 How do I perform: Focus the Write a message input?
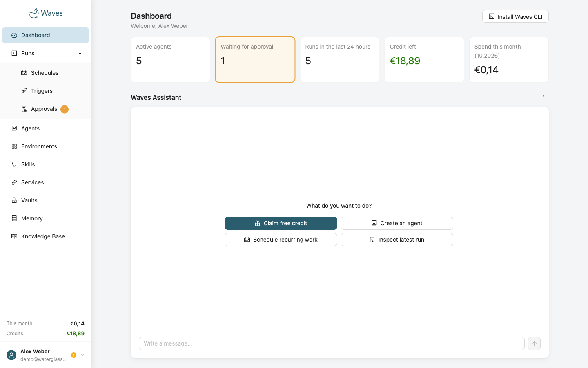click(332, 343)
